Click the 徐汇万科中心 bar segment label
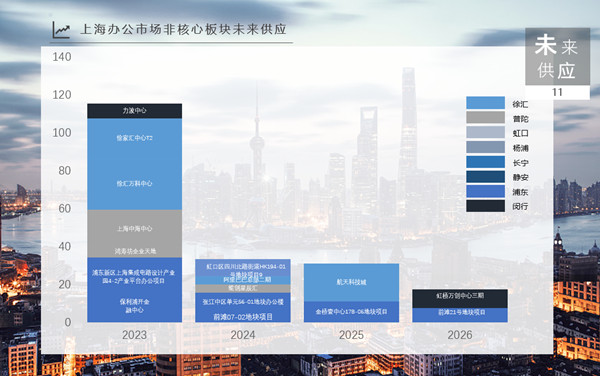Image resolution: width=600 pixels, height=376 pixels. [134, 184]
